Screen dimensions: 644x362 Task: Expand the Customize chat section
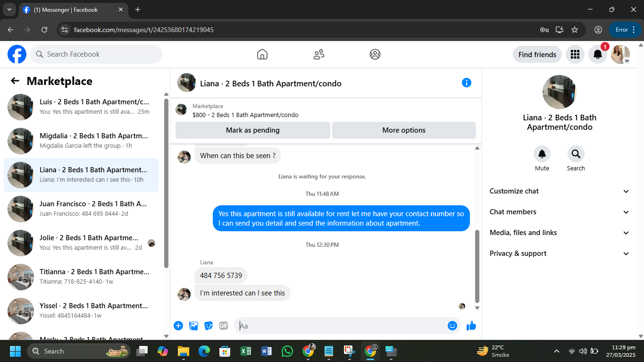tap(560, 191)
